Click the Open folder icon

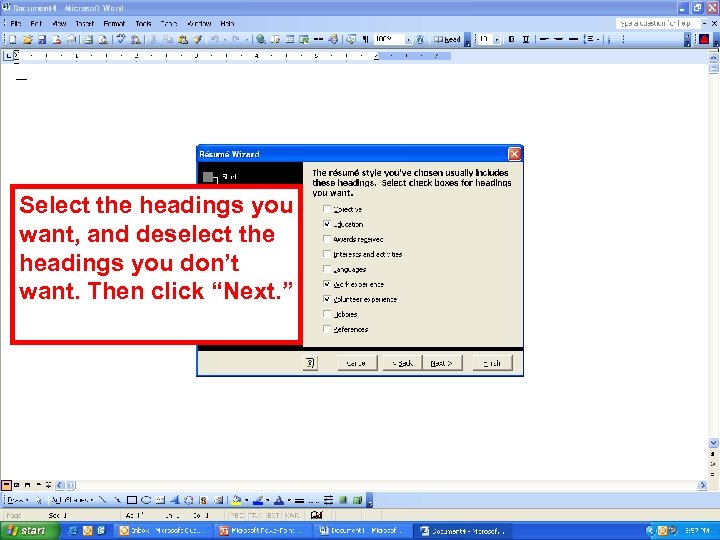pyautogui.click(x=27, y=39)
